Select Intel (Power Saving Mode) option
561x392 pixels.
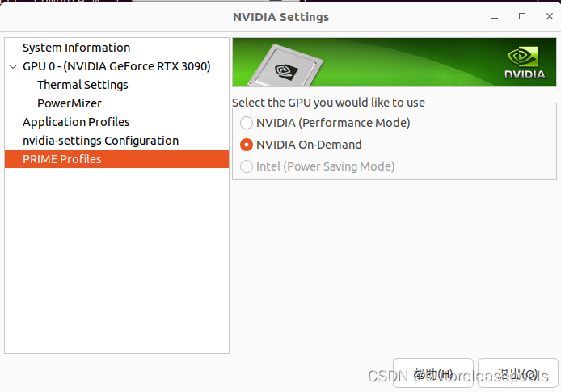click(x=247, y=166)
